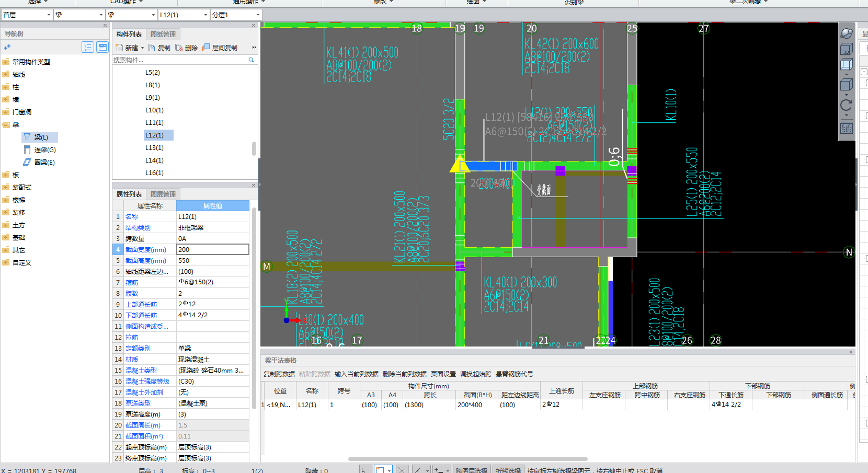Viewport: 868px width, 473px height.
Task: Expand the 板 folder in the navigation tree
Action: [x=6, y=175]
